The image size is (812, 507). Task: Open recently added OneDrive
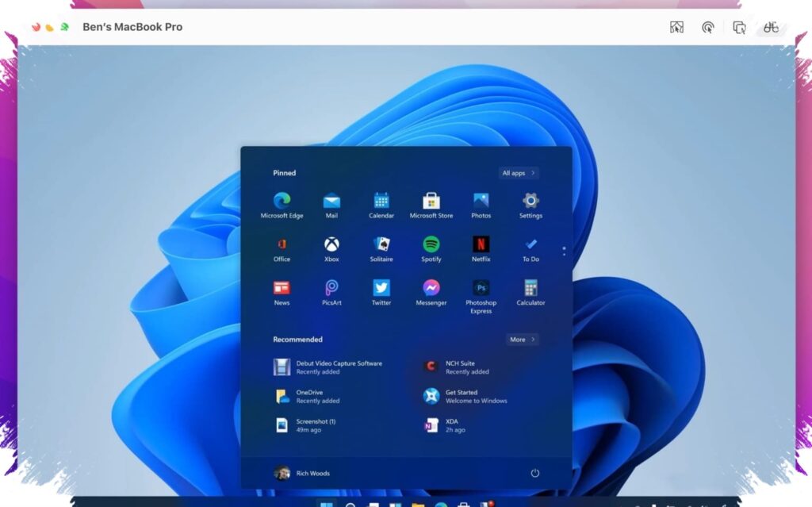point(307,396)
